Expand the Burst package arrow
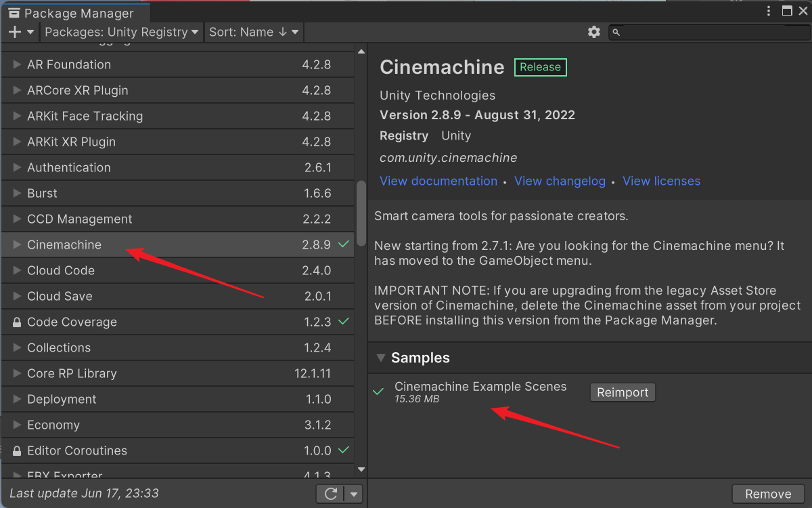The width and height of the screenshot is (812, 508). [18, 194]
